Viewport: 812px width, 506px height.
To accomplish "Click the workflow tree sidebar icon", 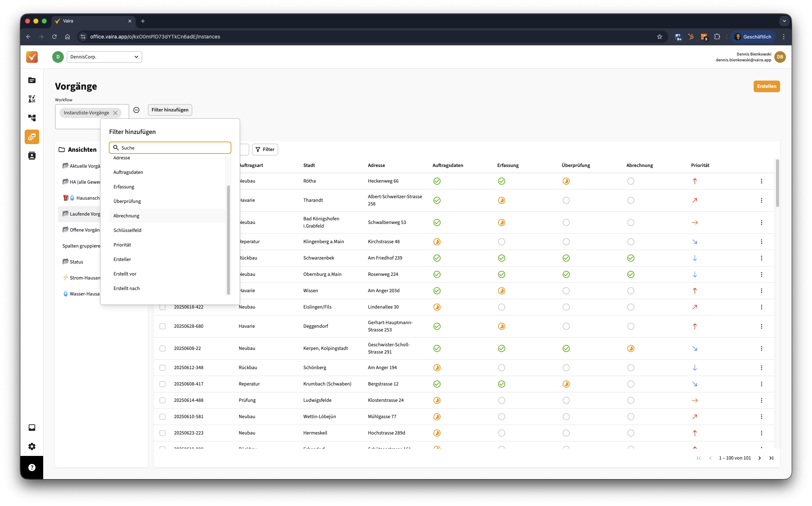I will (x=32, y=118).
